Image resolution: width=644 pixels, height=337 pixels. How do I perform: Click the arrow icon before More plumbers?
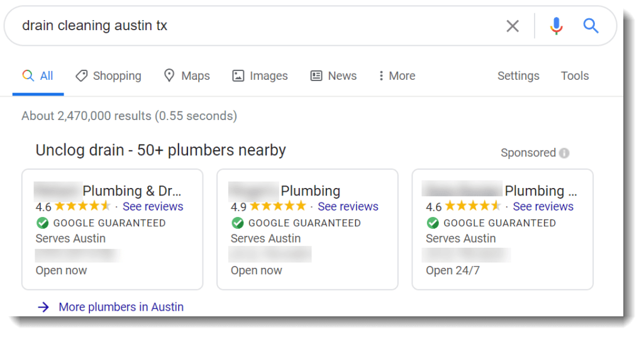click(x=43, y=307)
